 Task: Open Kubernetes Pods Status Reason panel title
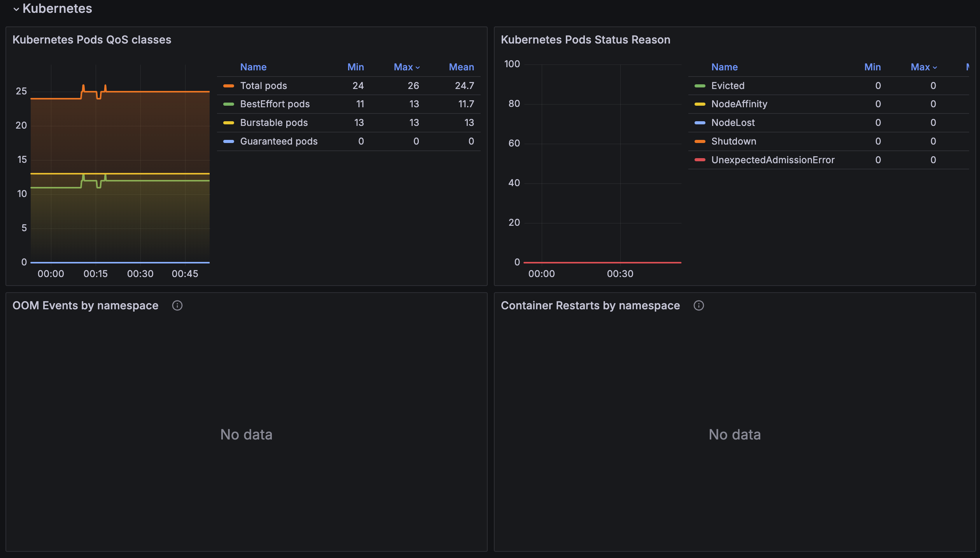tap(585, 40)
